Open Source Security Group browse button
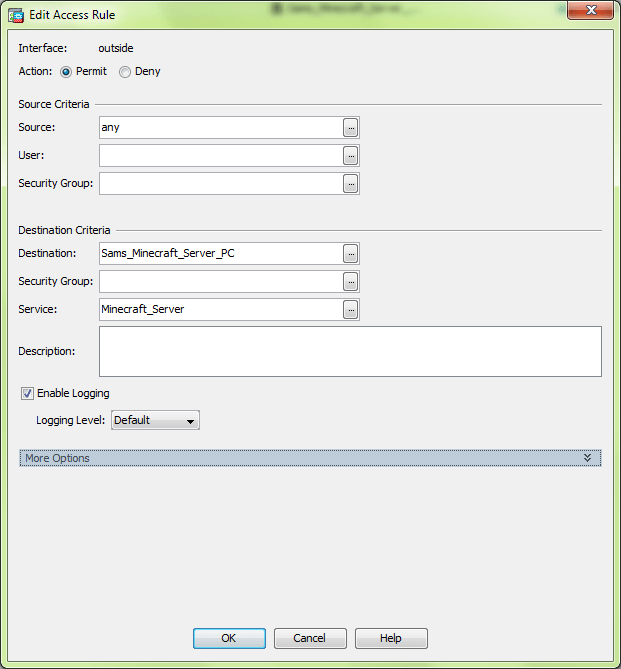 [x=350, y=184]
